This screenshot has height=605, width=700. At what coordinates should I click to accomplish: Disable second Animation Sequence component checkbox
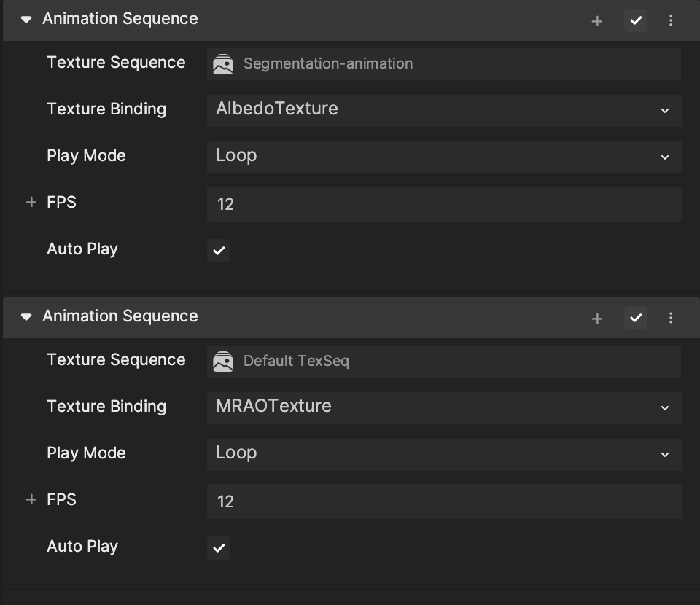[636, 318]
